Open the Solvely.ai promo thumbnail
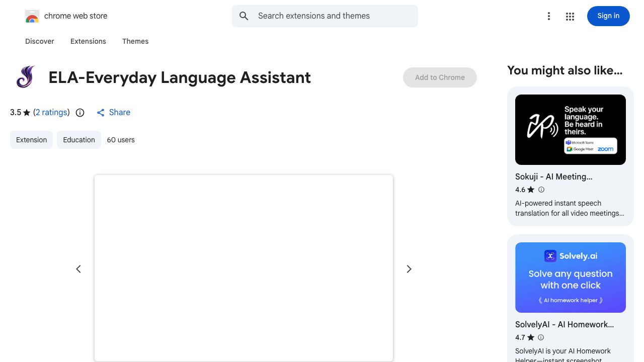This screenshot has width=644, height=362. click(571, 278)
